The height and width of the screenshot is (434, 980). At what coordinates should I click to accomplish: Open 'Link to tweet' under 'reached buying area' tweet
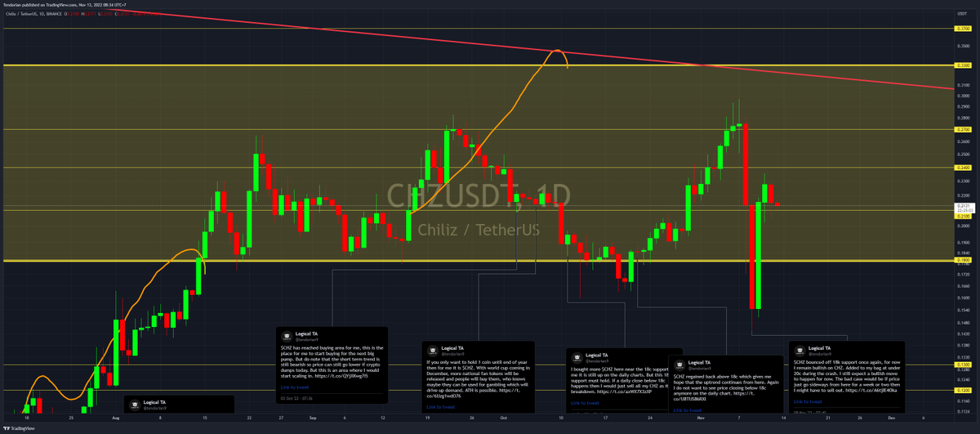(x=293, y=387)
